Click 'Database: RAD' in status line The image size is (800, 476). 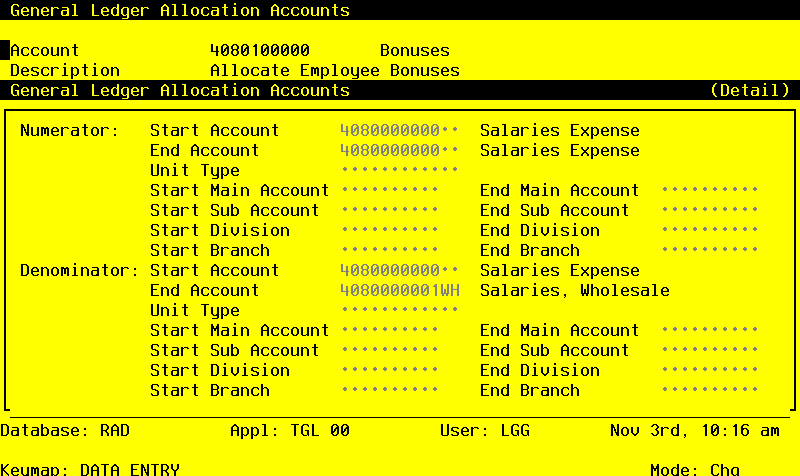pos(65,431)
